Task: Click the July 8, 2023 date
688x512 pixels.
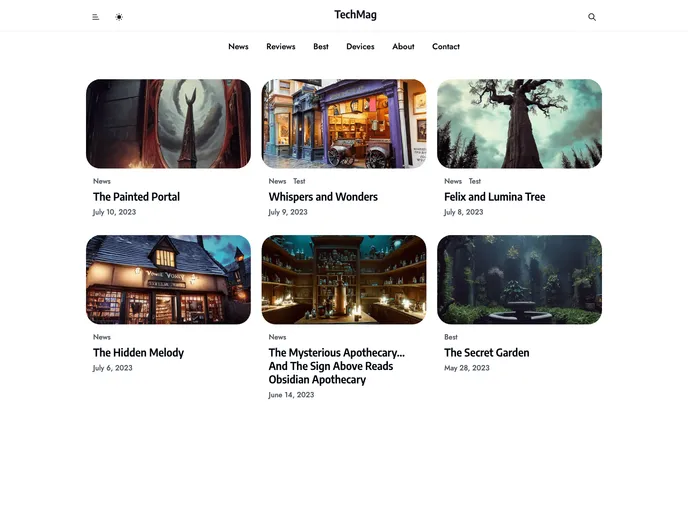Action: 463,212
